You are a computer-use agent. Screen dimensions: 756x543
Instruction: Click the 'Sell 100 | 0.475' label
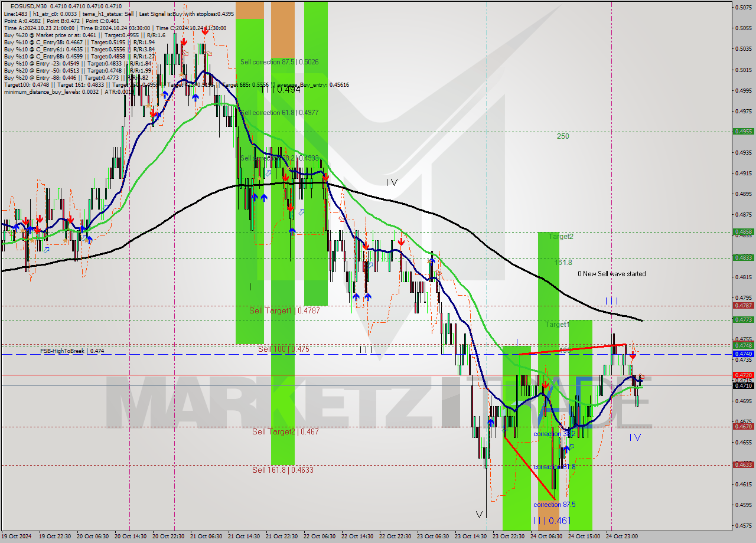[283, 349]
